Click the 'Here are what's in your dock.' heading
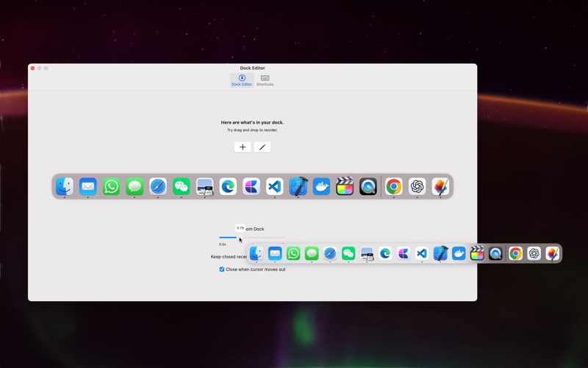This screenshot has height=368, width=588. click(x=252, y=122)
